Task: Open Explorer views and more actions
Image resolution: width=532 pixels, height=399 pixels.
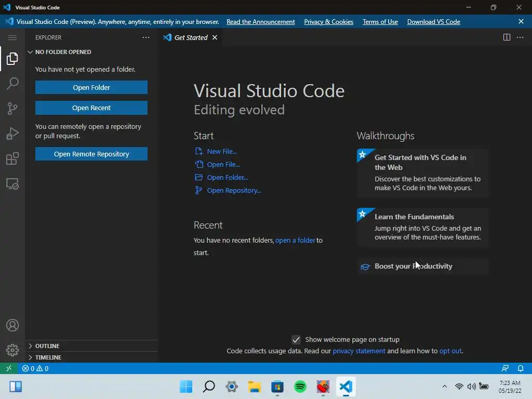Action: coord(146,37)
